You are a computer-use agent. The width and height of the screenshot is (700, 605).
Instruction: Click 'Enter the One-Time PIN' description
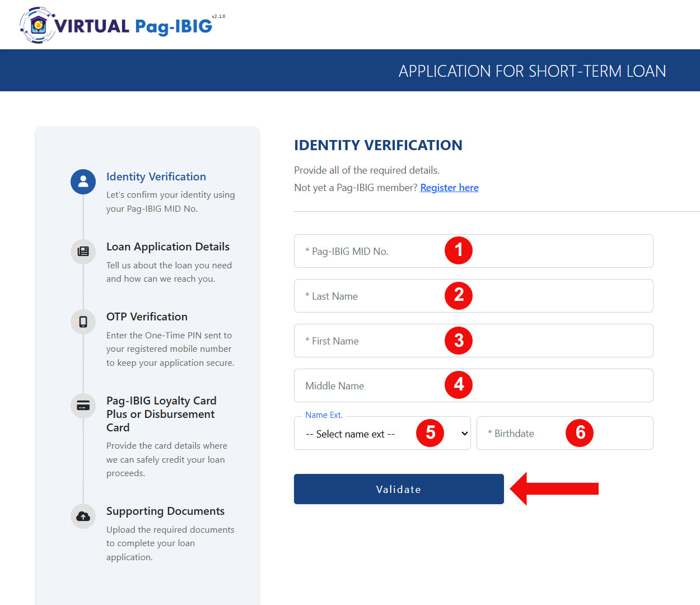[x=170, y=349]
